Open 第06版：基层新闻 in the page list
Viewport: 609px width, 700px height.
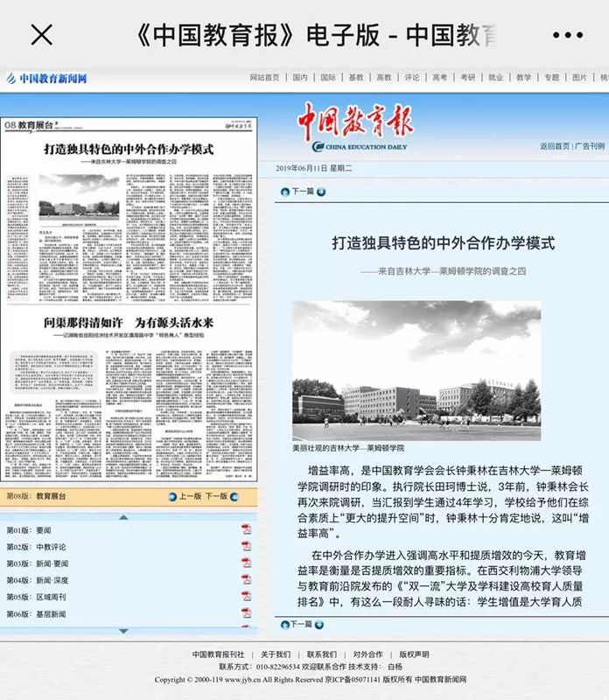36,614
